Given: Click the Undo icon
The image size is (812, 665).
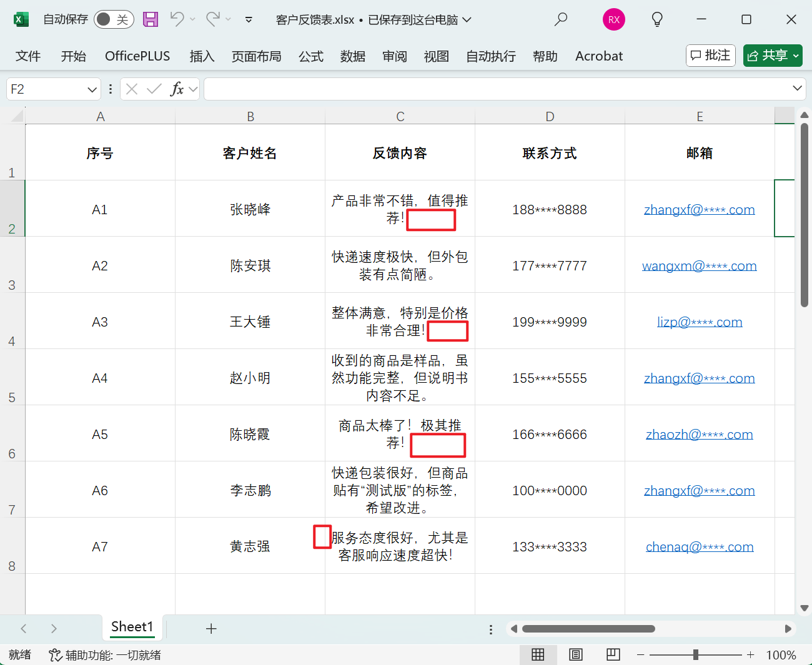Looking at the screenshot, I should (178, 19).
